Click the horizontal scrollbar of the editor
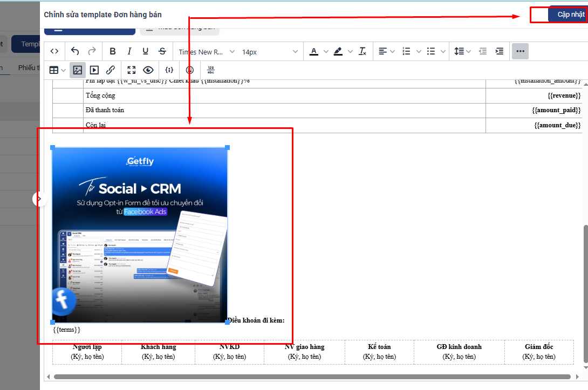This screenshot has width=588, height=390. click(312, 377)
